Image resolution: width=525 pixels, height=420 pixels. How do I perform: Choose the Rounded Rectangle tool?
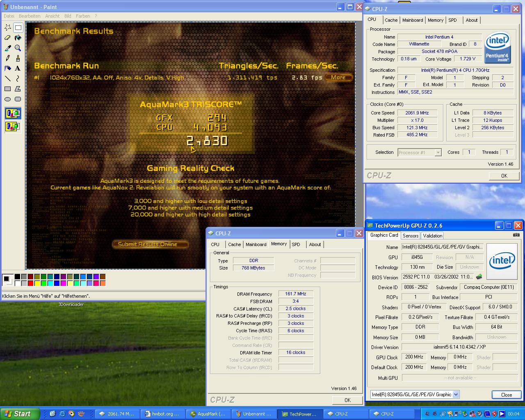[18, 99]
